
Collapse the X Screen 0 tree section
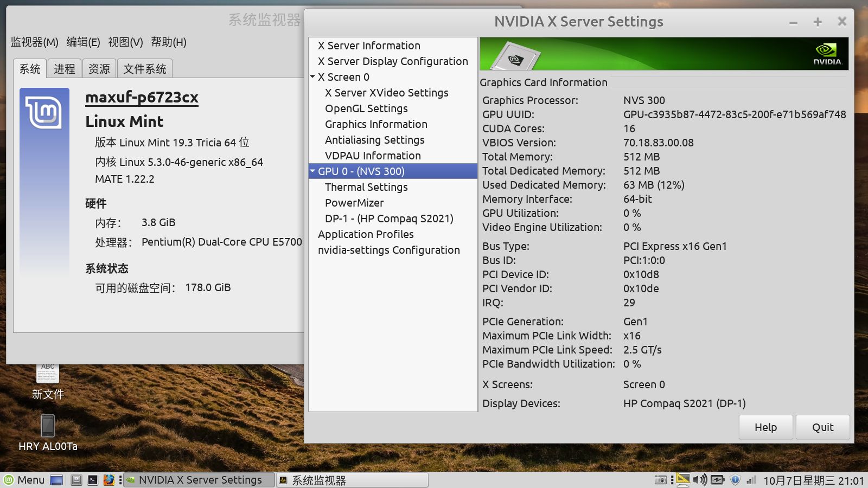[x=313, y=77]
